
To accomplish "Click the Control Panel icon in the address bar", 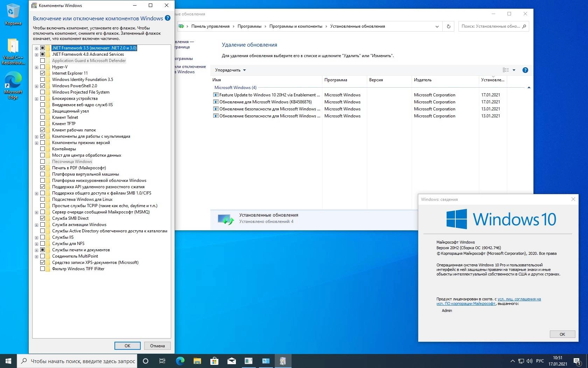I will tap(181, 26).
